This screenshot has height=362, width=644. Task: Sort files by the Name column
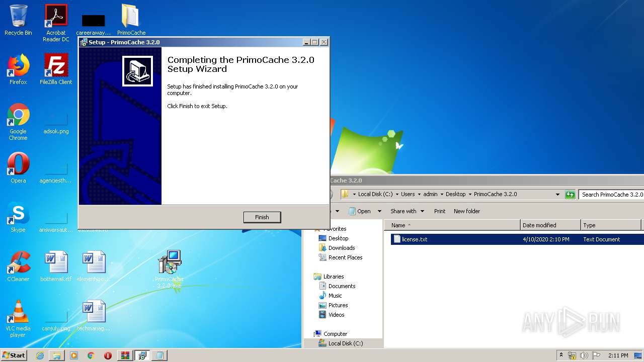tap(453, 225)
